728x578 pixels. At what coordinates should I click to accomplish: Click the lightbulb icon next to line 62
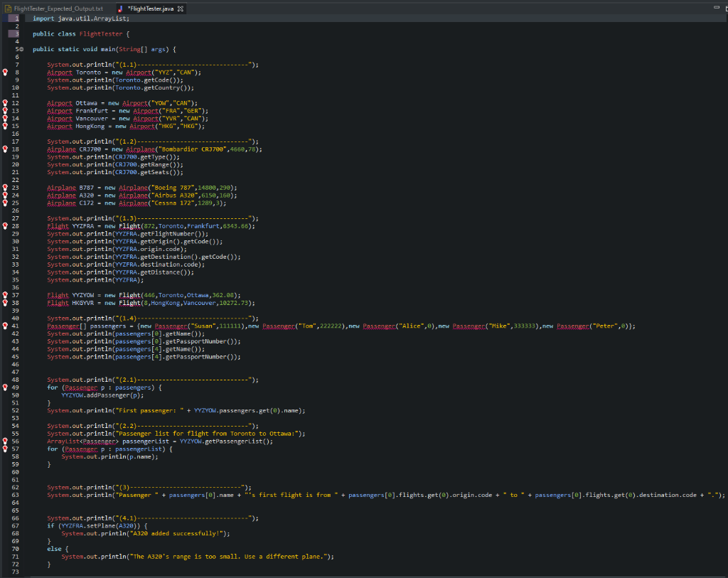[x=5, y=488]
